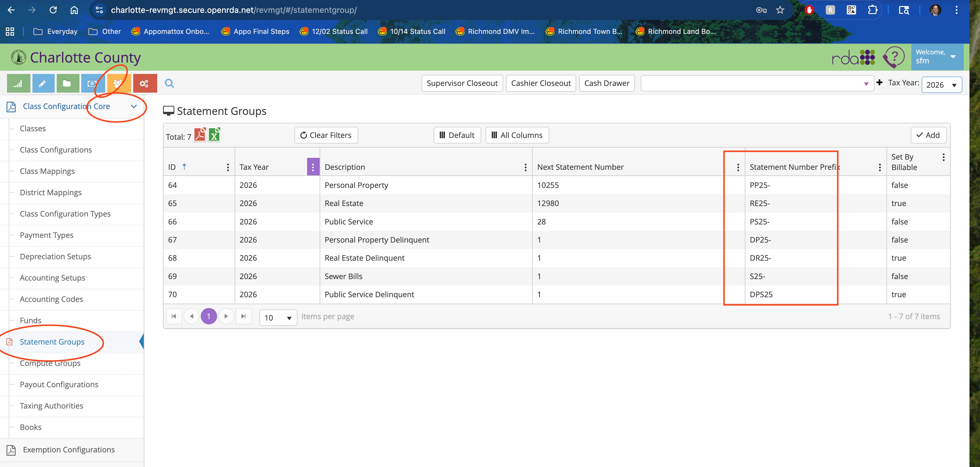
Task: Collapse the Class Configuration Core section
Action: click(x=134, y=106)
